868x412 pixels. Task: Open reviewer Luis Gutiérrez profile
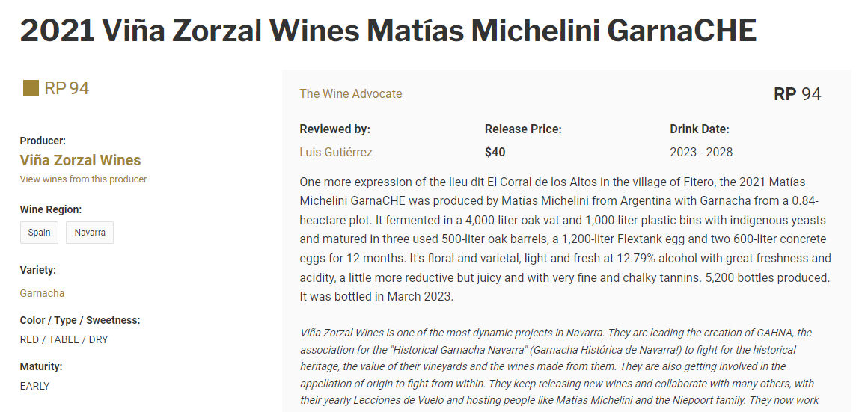[x=336, y=152]
